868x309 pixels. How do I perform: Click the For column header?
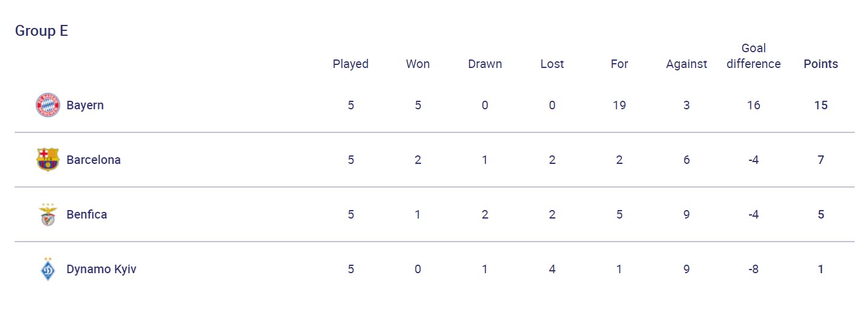coord(619,64)
